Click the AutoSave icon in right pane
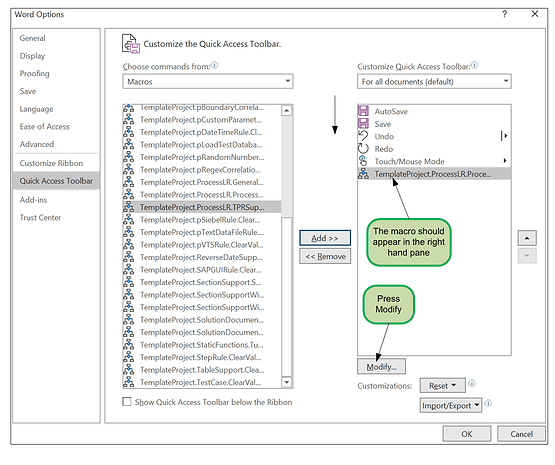555x465 pixels. point(363,111)
